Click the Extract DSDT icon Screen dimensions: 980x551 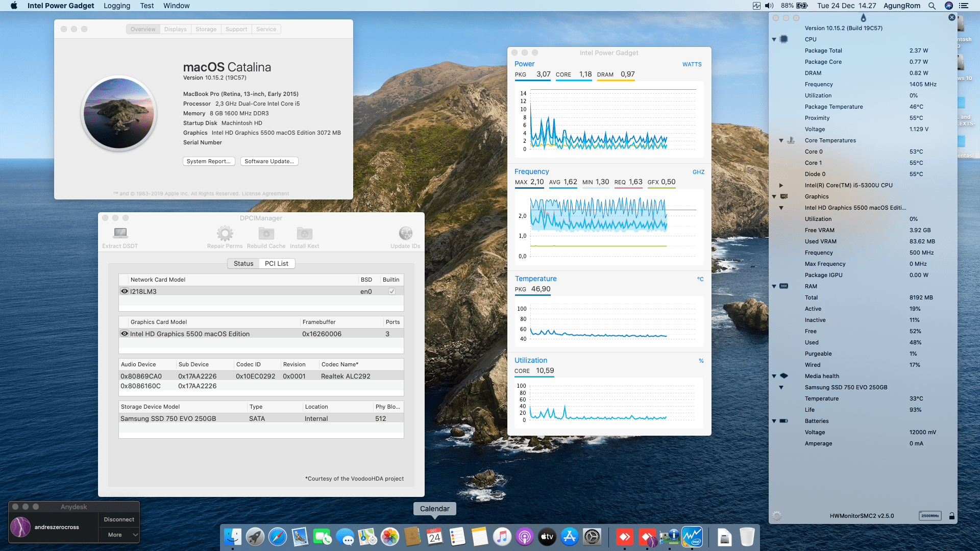(120, 233)
